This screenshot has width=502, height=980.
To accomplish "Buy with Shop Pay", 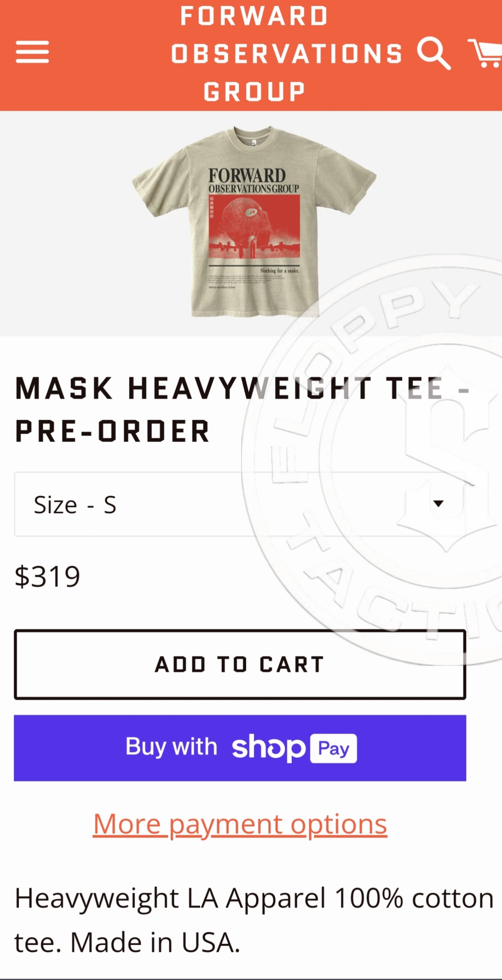I will (240, 748).
